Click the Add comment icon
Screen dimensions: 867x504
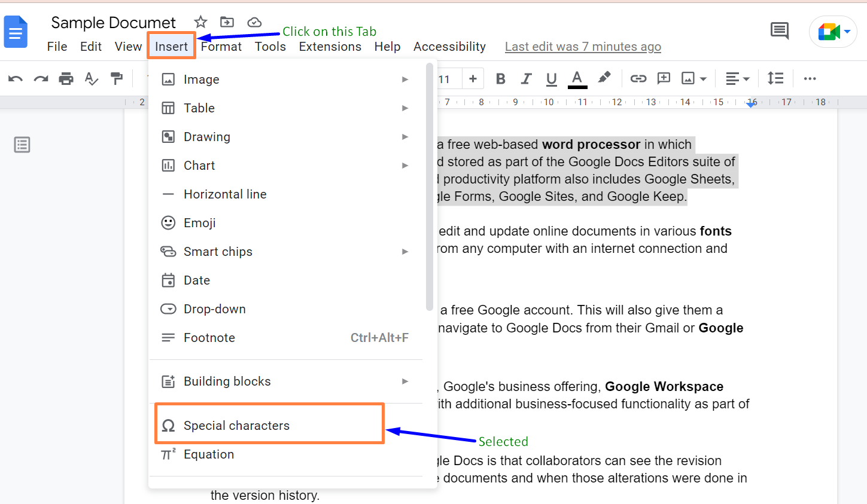click(x=664, y=78)
